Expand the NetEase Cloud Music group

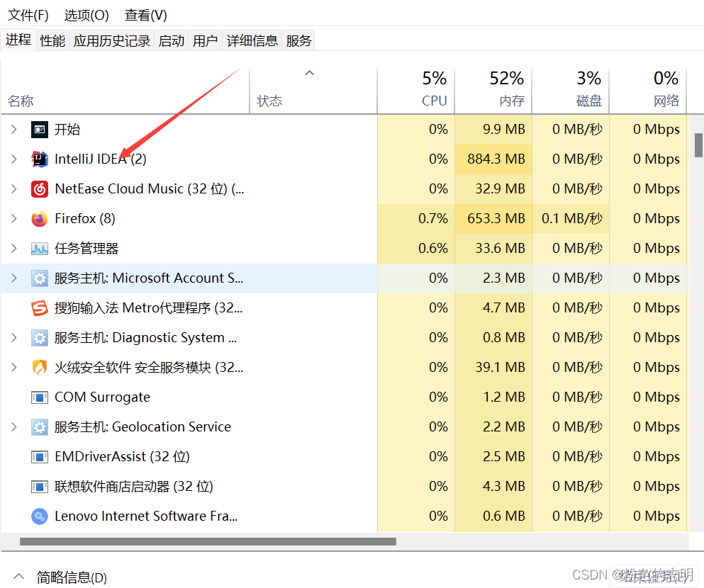tap(14, 189)
